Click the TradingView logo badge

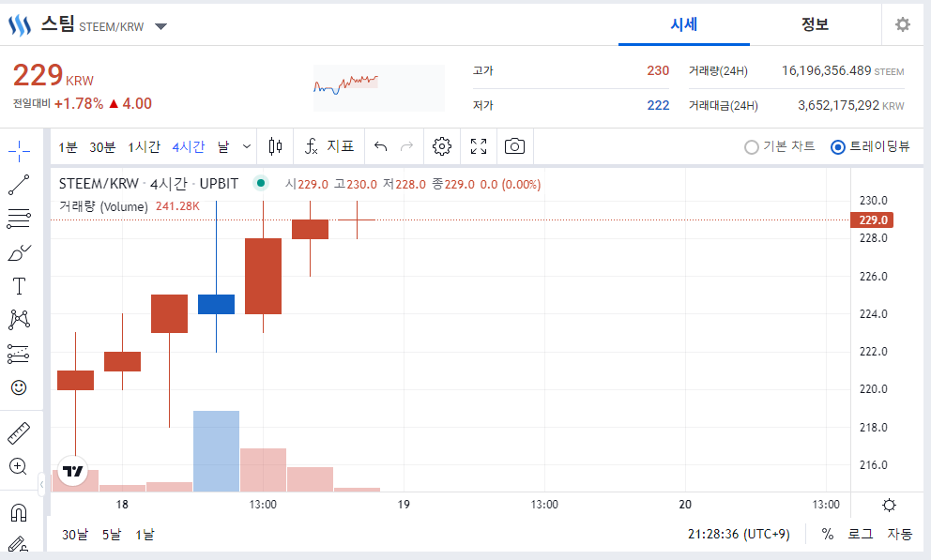point(73,471)
